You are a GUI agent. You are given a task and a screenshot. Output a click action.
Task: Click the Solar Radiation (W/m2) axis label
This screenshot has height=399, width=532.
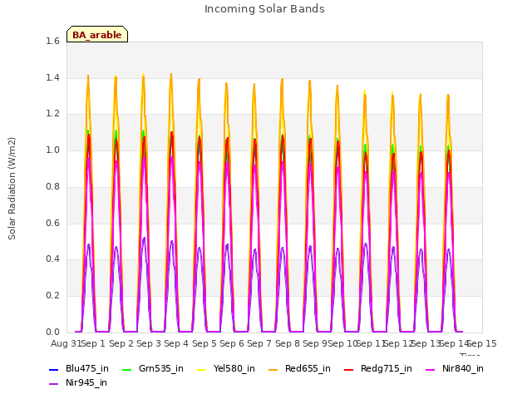pos(12,189)
